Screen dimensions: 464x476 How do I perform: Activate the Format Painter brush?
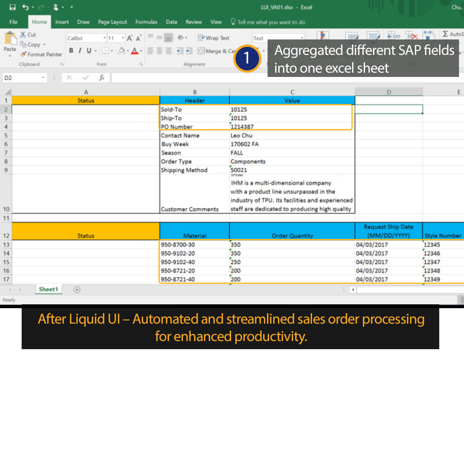pos(41,55)
